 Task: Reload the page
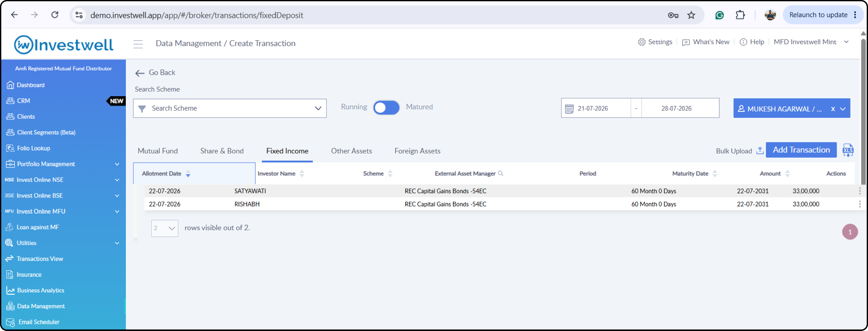(x=55, y=15)
